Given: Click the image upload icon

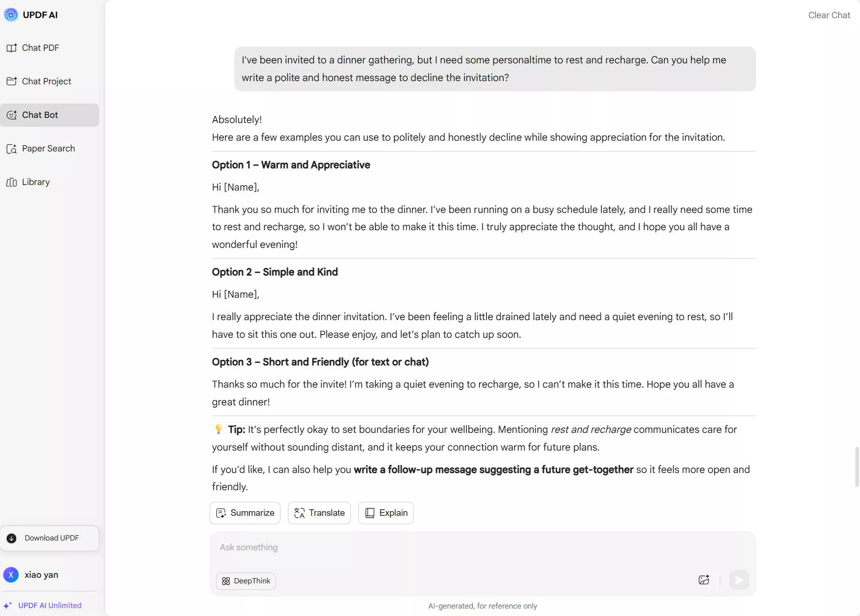Looking at the screenshot, I should pyautogui.click(x=703, y=580).
